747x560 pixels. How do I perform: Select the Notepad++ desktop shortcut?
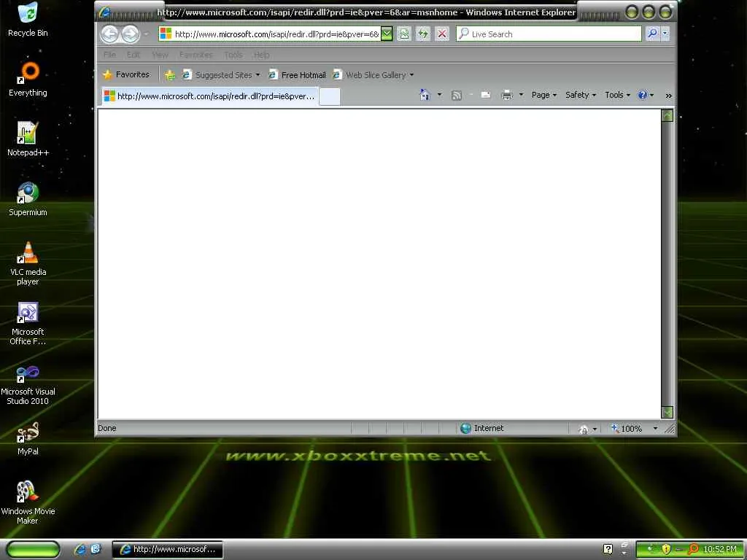[x=28, y=139]
